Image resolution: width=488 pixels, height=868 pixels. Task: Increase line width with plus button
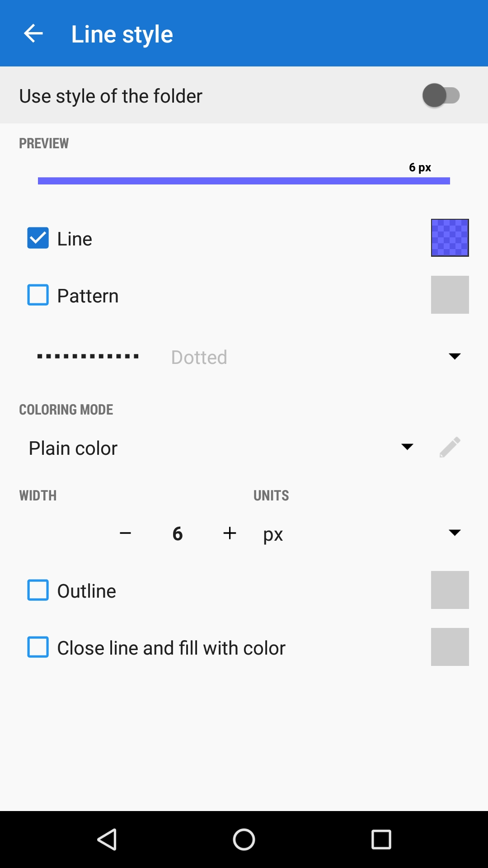coord(230,533)
